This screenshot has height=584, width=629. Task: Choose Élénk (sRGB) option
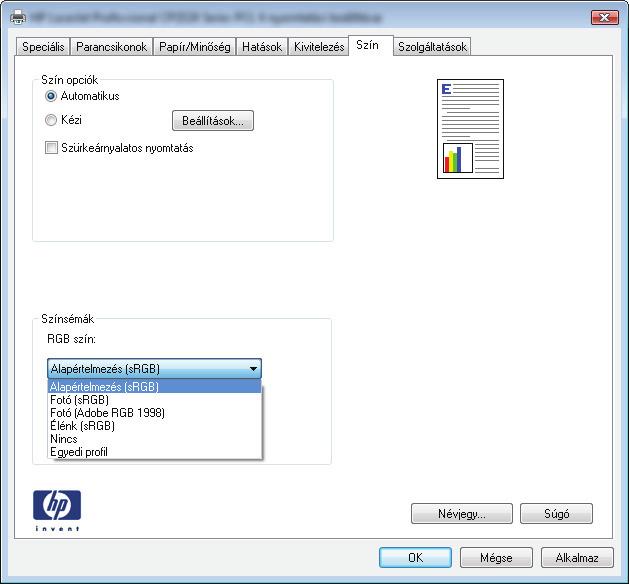(x=154, y=426)
